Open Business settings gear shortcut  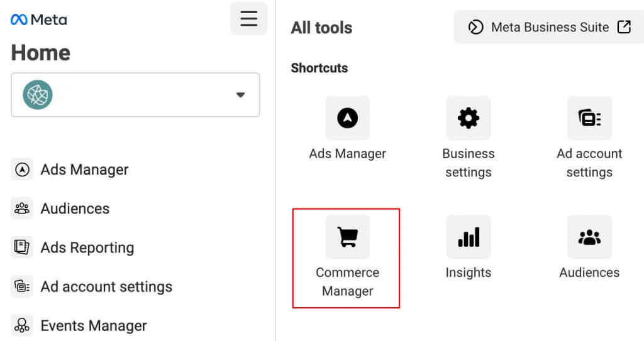click(468, 117)
